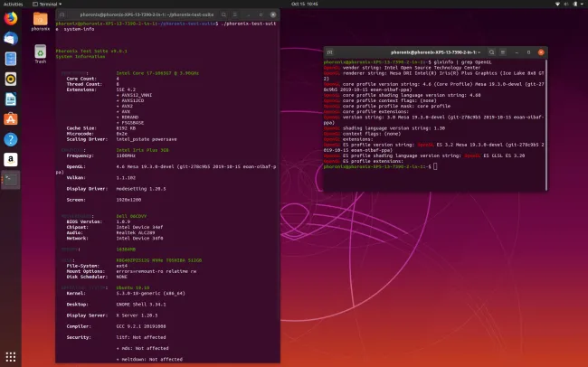Open the Help icon in dock
588x367 pixels.
tap(11, 139)
